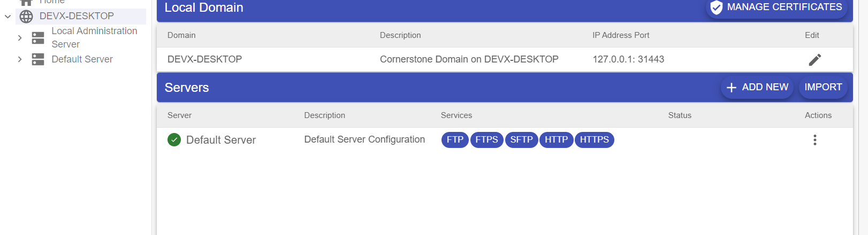Click the server icon next to Default Server in tree
Viewport: 868px width, 235px height.
click(38, 59)
